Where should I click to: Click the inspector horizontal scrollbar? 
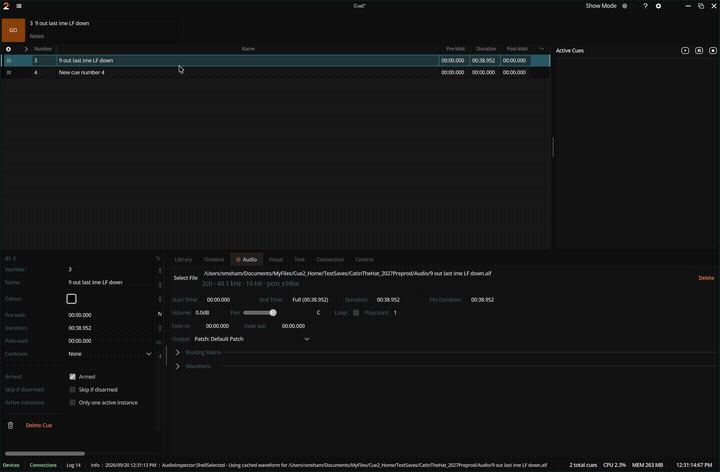[45, 453]
